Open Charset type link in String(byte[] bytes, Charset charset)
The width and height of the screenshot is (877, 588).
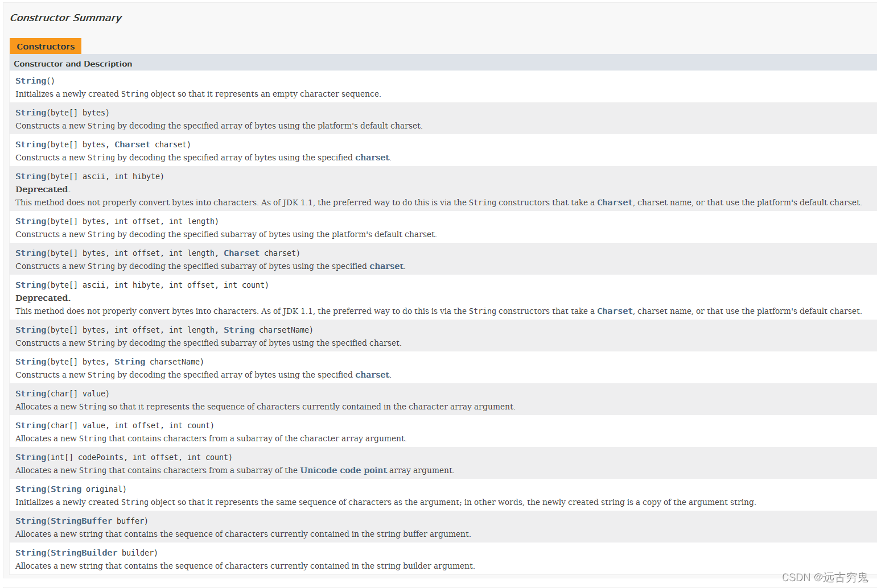point(132,144)
